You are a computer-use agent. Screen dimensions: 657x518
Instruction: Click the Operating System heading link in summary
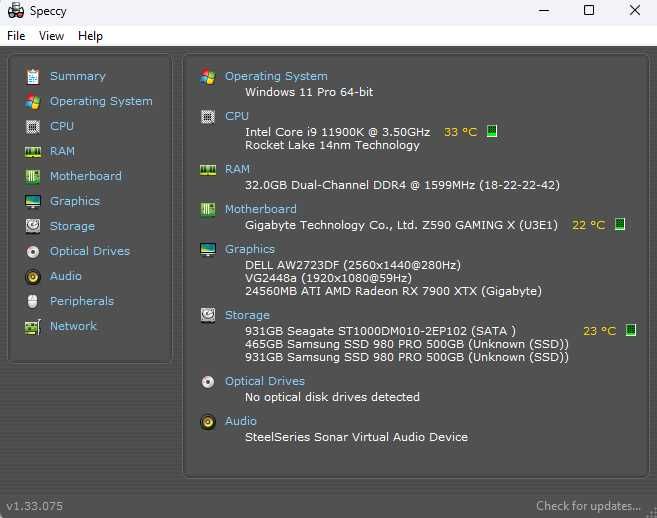[276, 76]
